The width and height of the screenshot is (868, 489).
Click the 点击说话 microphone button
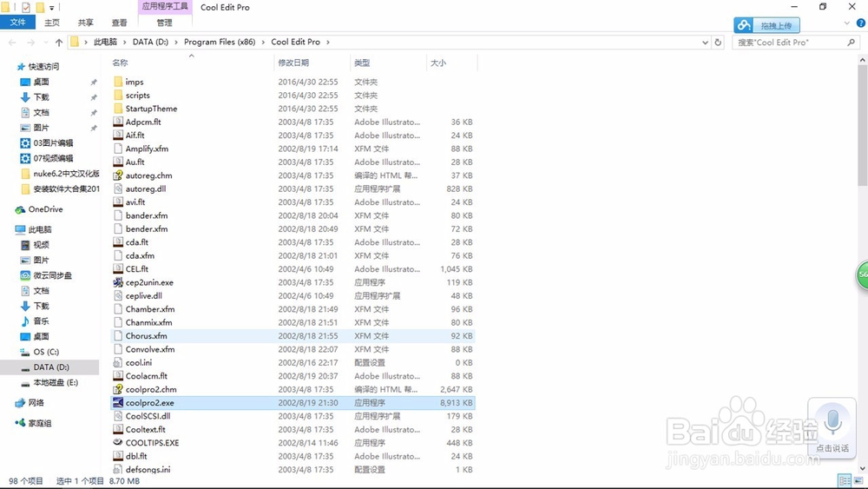click(832, 426)
